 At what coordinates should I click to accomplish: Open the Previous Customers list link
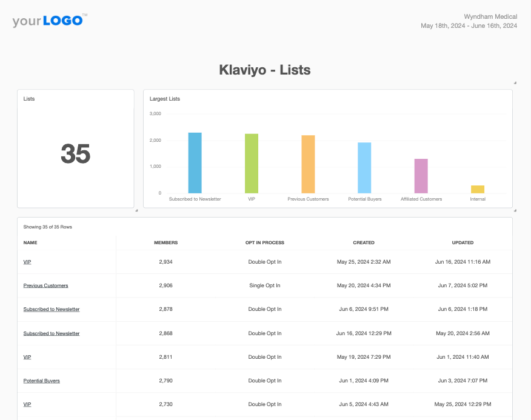pyautogui.click(x=45, y=285)
